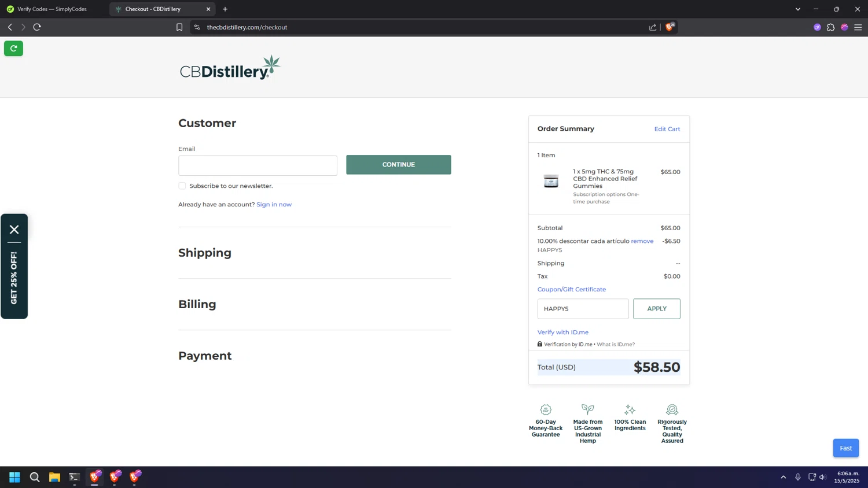
Task: Click the 60-Day Money-Back Guarantee badge icon
Action: [546, 409]
